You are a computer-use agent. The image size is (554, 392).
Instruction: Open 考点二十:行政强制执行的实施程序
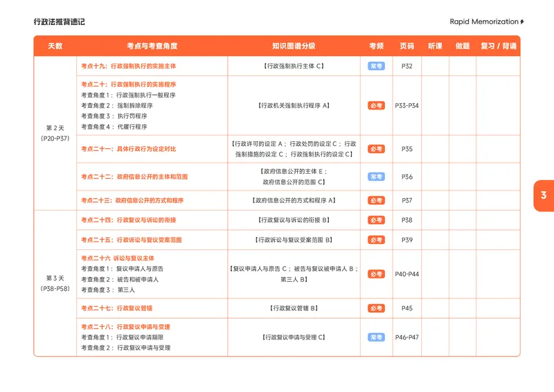click(x=129, y=84)
